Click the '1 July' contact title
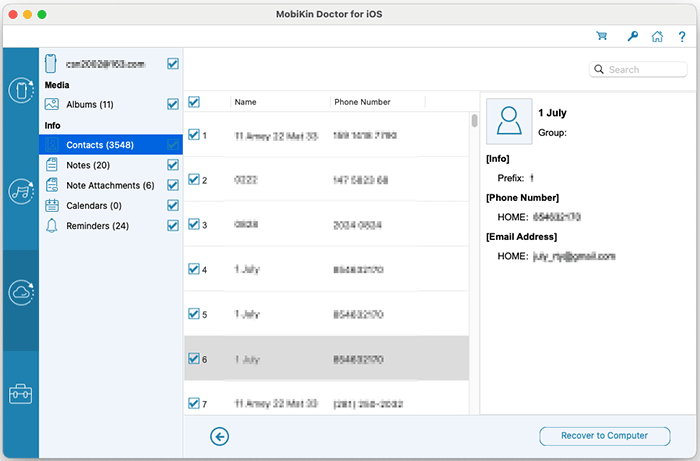The image size is (700, 461). [552, 113]
